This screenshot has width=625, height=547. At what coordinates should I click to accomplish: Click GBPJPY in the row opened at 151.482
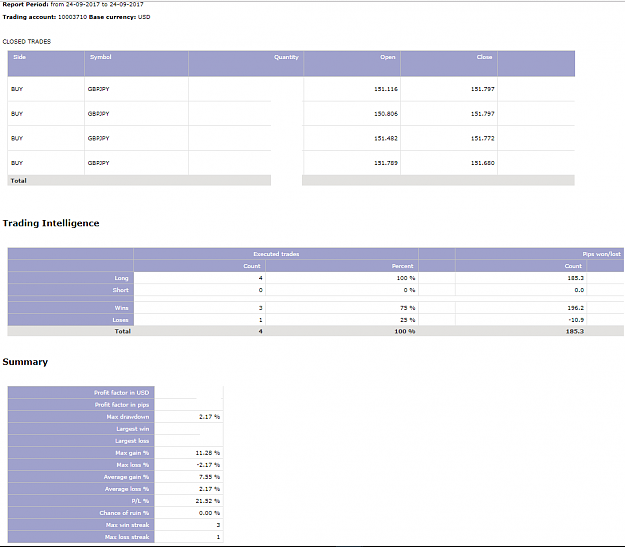tap(98, 138)
